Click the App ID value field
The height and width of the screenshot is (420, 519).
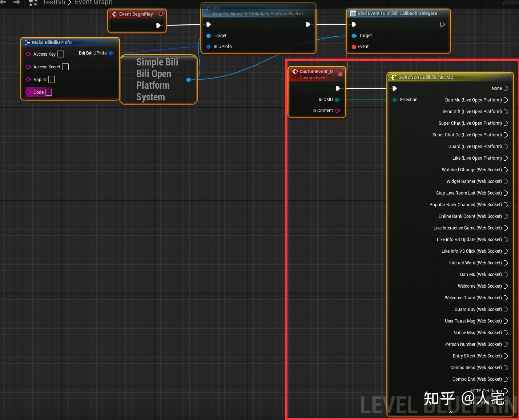pyautogui.click(x=52, y=80)
